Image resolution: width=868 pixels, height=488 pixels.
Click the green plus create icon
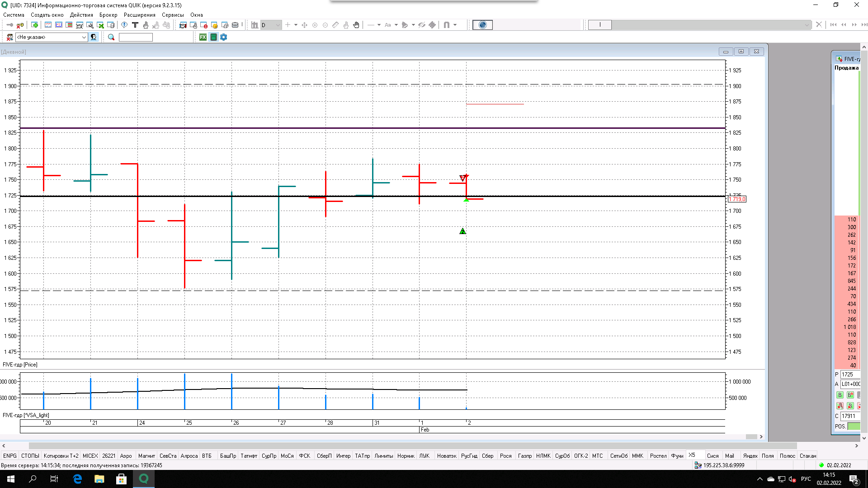(34, 25)
